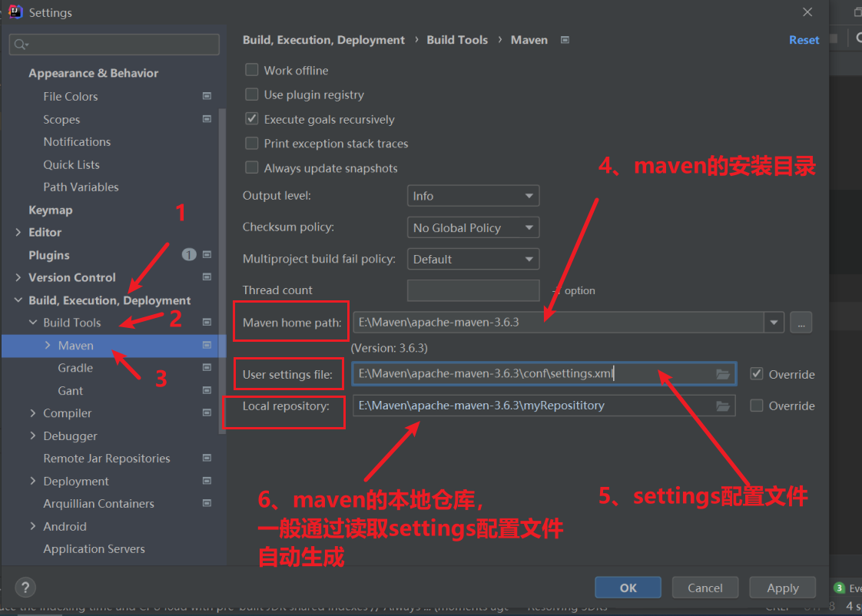Viewport: 862px width, 616px height.
Task: Open the Output level dropdown
Action: pos(472,195)
